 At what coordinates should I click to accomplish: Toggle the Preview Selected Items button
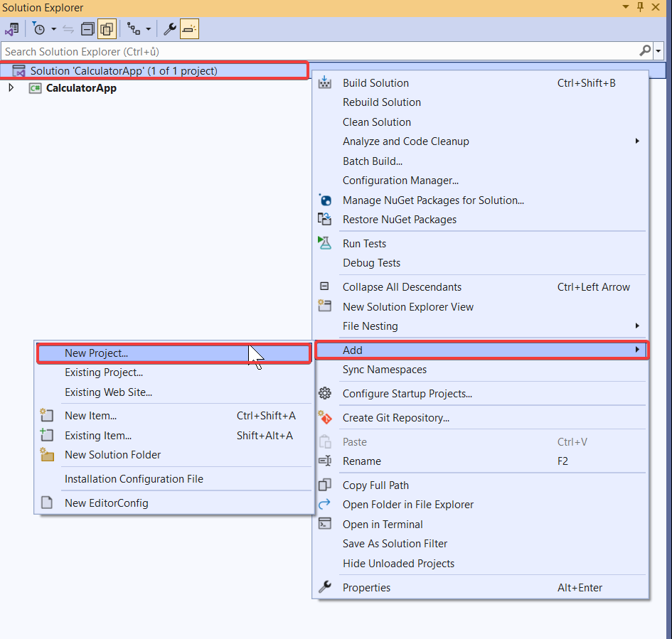coord(189,29)
